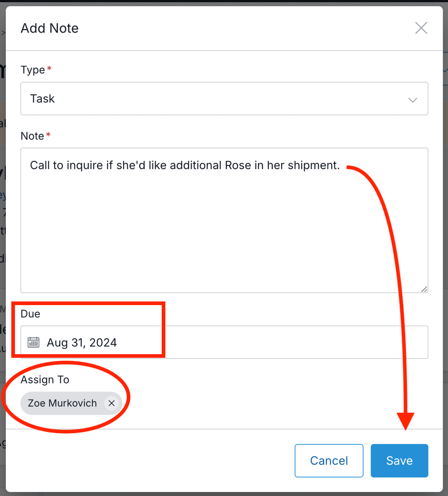Click the date text Aug 31, 2024
Screen dimensions: 448x496
point(82,342)
